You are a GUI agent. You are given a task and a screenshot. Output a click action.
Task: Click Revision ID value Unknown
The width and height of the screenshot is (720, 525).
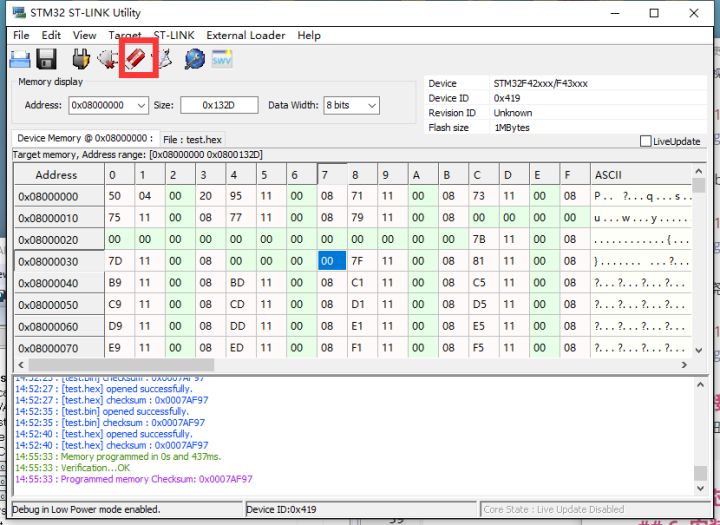click(x=513, y=113)
